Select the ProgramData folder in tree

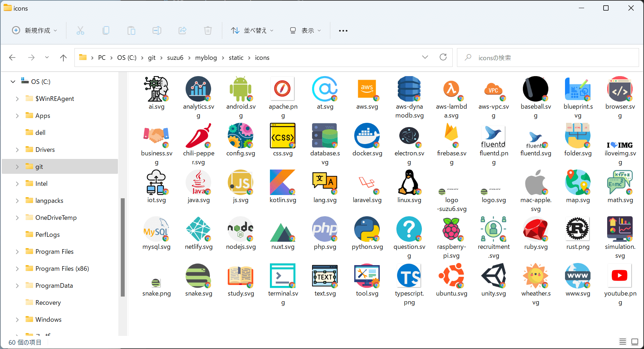click(x=49, y=286)
